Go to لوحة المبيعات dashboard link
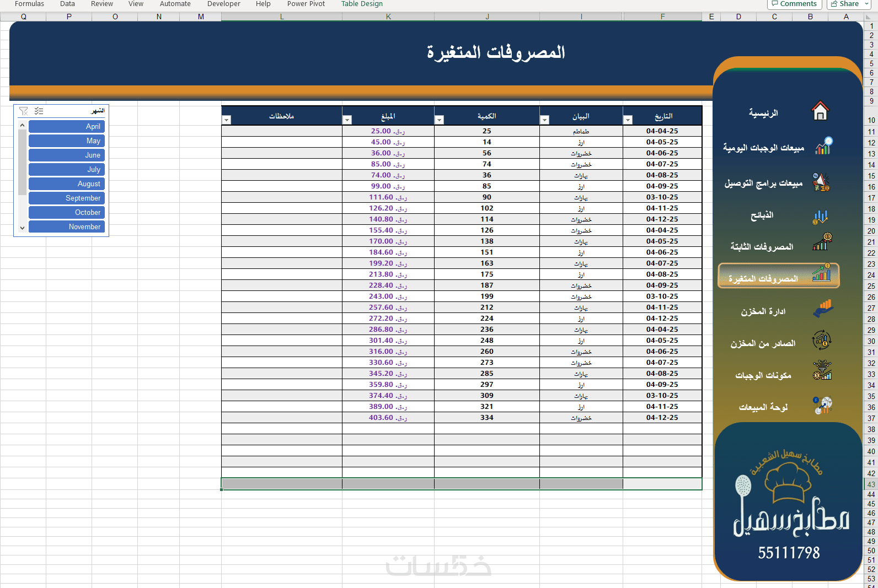878x588 pixels. (763, 407)
